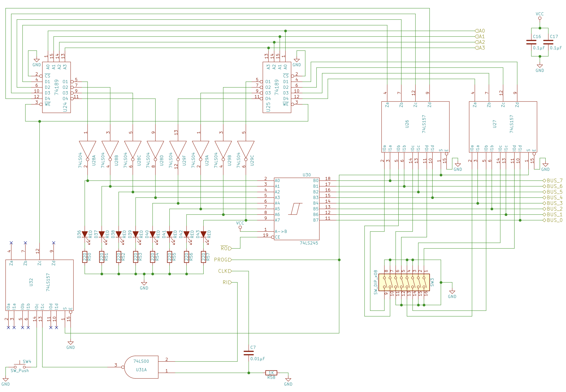Screen dimensions: 566x392
Task: Click capacitor C7 symbol
Action: pos(249,353)
